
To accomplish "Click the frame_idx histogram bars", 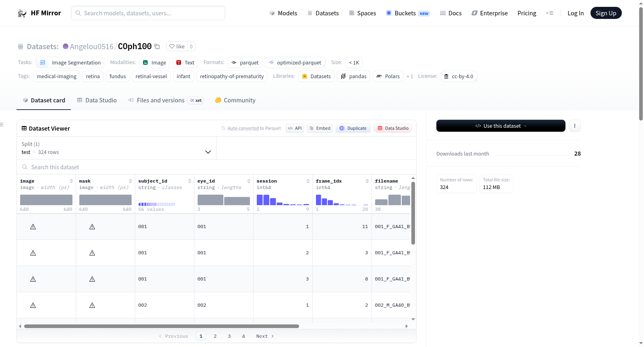I will tap(342, 199).
